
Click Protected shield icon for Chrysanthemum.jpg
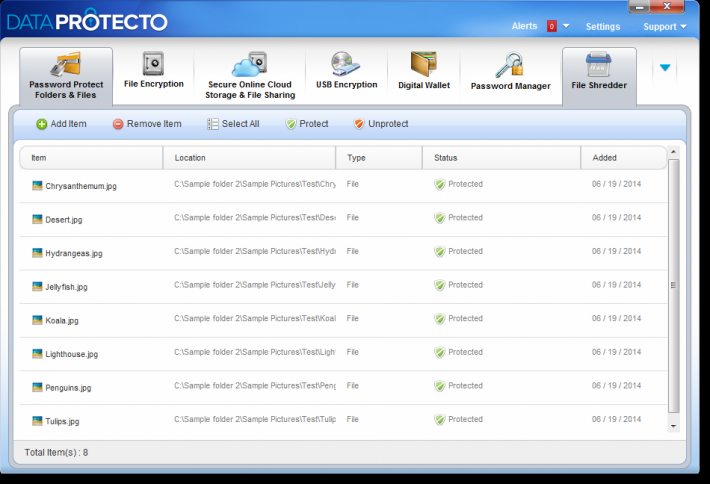click(440, 184)
